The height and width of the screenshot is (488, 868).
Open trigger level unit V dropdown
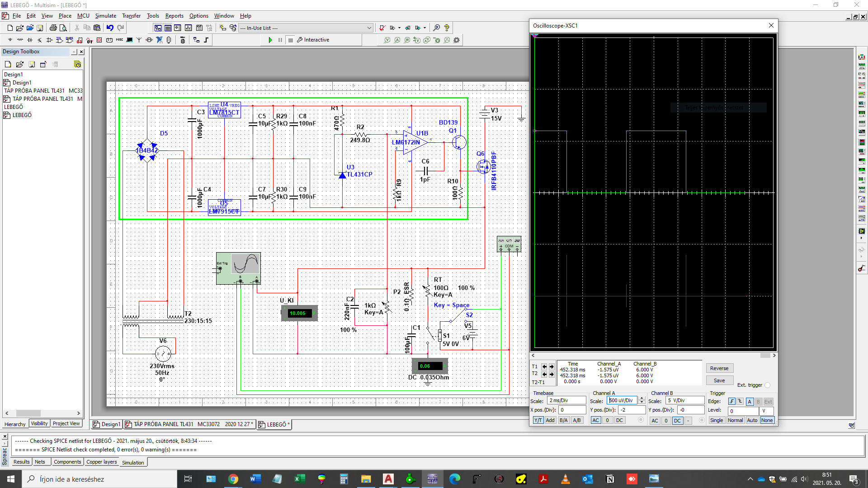767,411
